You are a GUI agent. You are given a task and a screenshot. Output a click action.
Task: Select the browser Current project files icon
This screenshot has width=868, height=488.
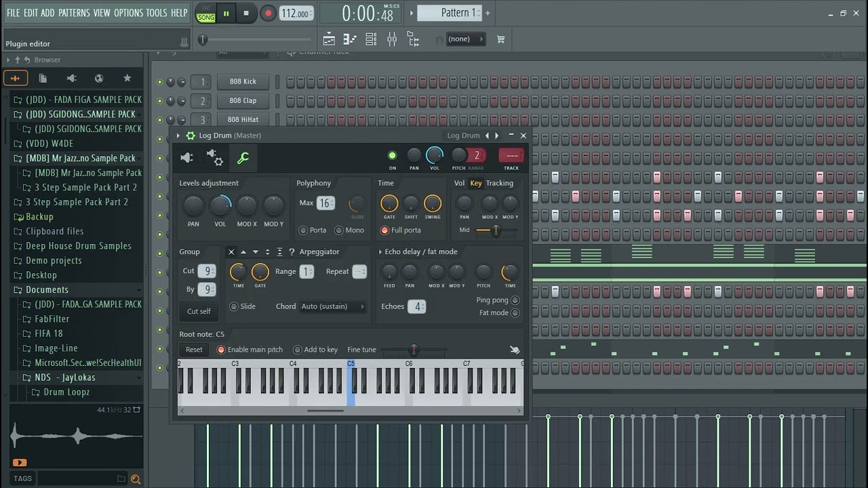(x=43, y=78)
